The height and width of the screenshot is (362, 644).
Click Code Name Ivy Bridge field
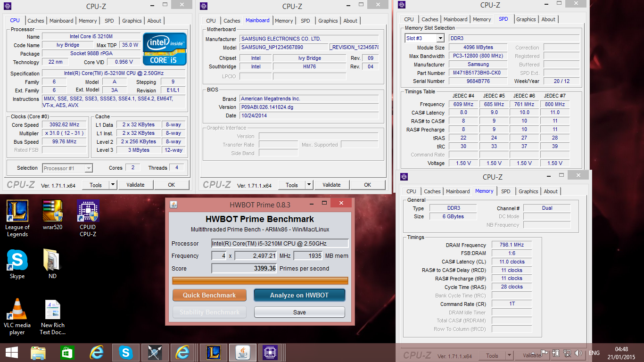pos(68,45)
